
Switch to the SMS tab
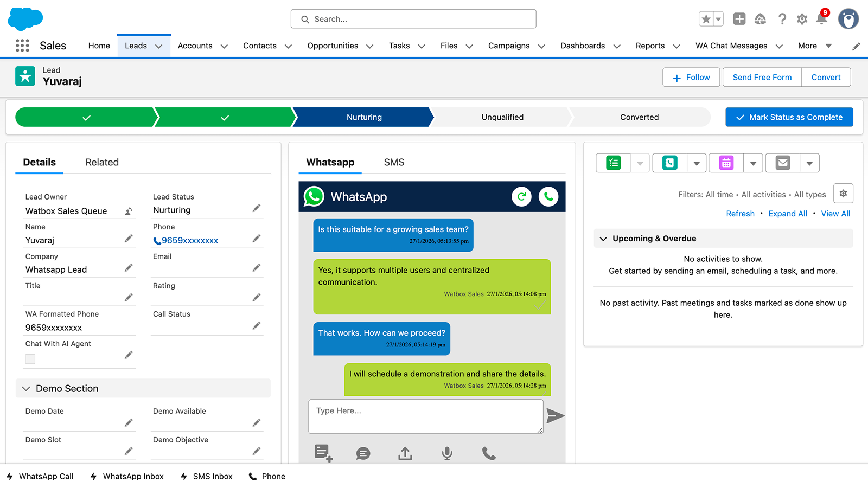click(x=394, y=162)
